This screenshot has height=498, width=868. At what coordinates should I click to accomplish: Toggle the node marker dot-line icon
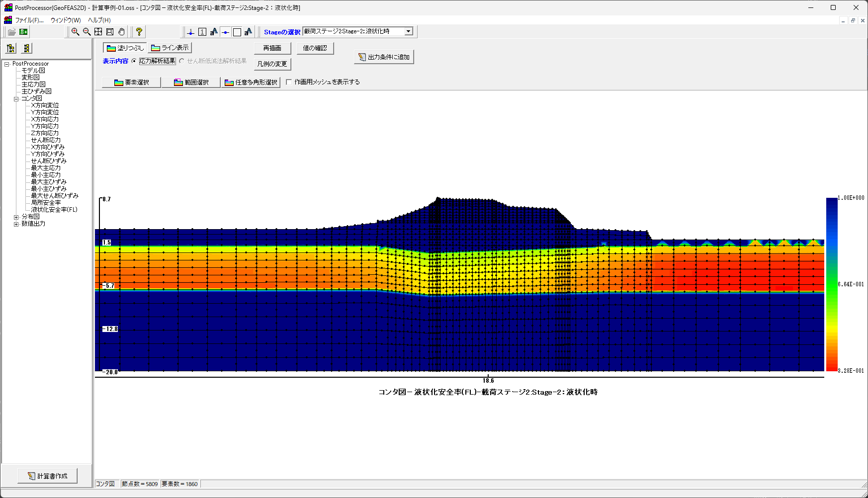pos(225,32)
